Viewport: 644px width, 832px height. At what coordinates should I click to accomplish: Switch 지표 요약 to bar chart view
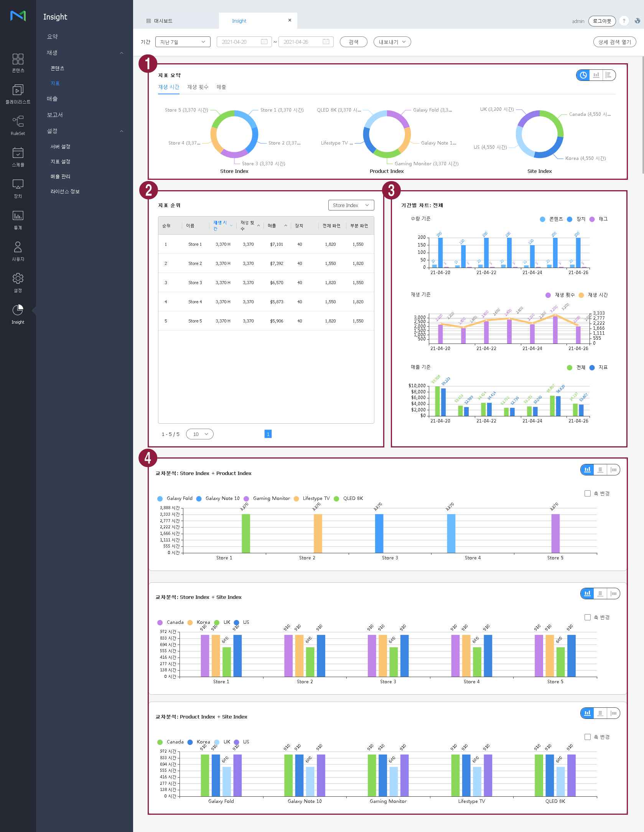[x=596, y=75]
